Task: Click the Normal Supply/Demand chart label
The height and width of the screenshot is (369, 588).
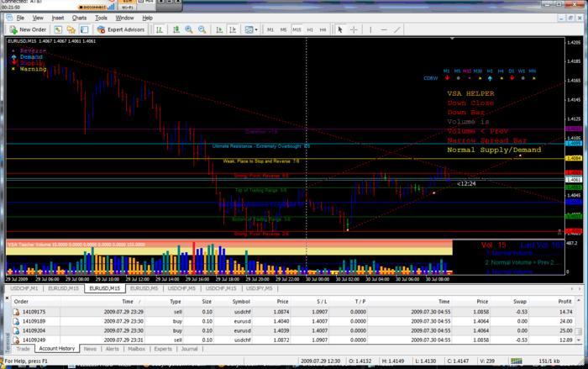Action: coord(494,150)
